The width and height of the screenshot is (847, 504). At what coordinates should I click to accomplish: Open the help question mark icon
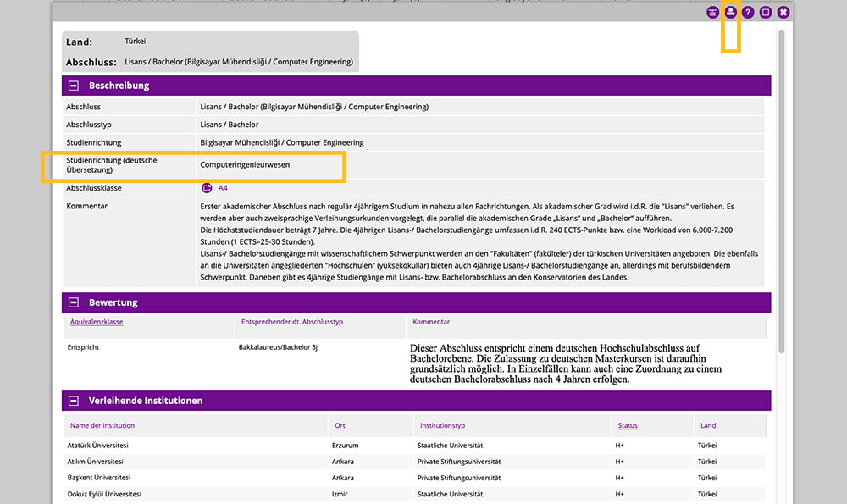(x=748, y=13)
